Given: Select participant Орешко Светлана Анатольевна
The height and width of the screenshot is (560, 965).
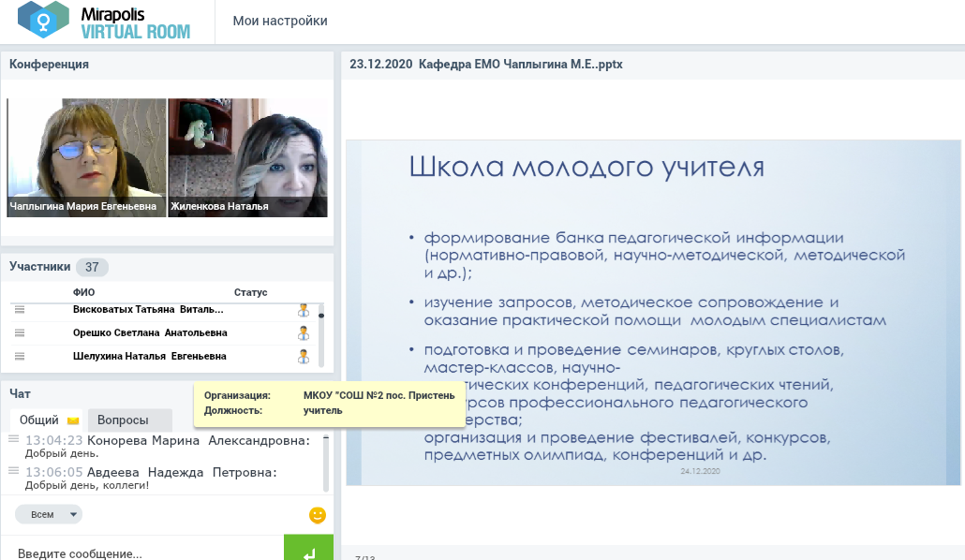Looking at the screenshot, I should pos(150,333).
